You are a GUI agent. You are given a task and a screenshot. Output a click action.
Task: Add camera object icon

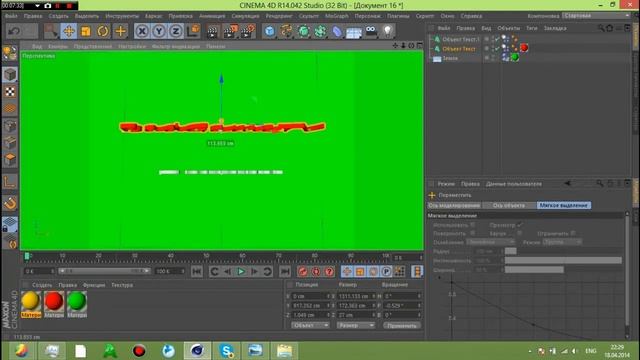[x=371, y=31]
